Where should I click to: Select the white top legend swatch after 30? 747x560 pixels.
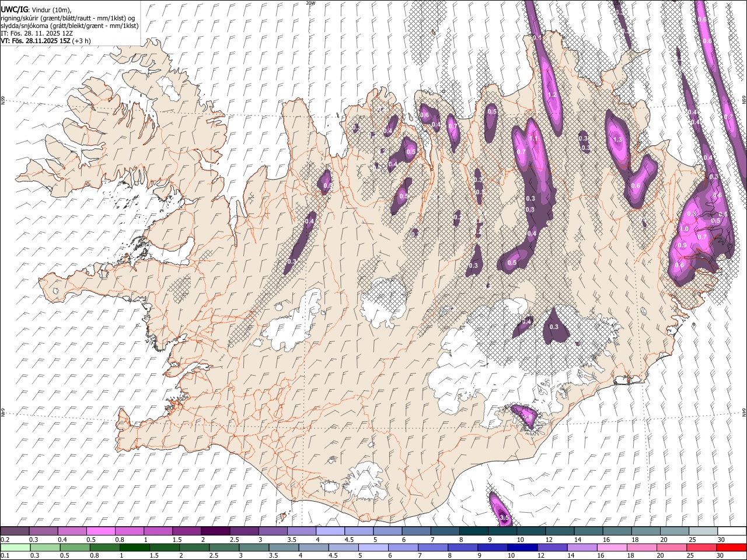(732, 531)
